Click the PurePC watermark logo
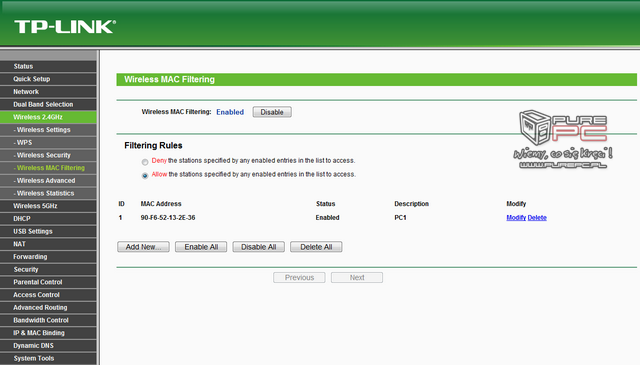The image size is (640, 365). coord(563,139)
